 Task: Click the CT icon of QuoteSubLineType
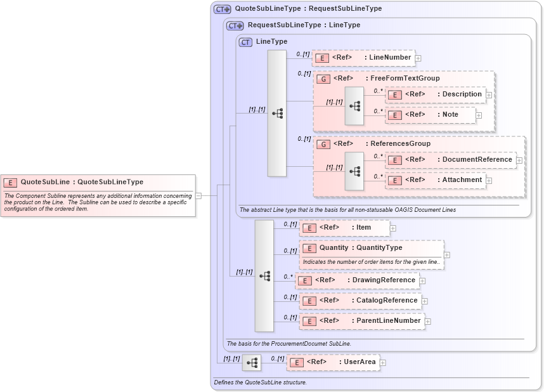tap(221, 8)
